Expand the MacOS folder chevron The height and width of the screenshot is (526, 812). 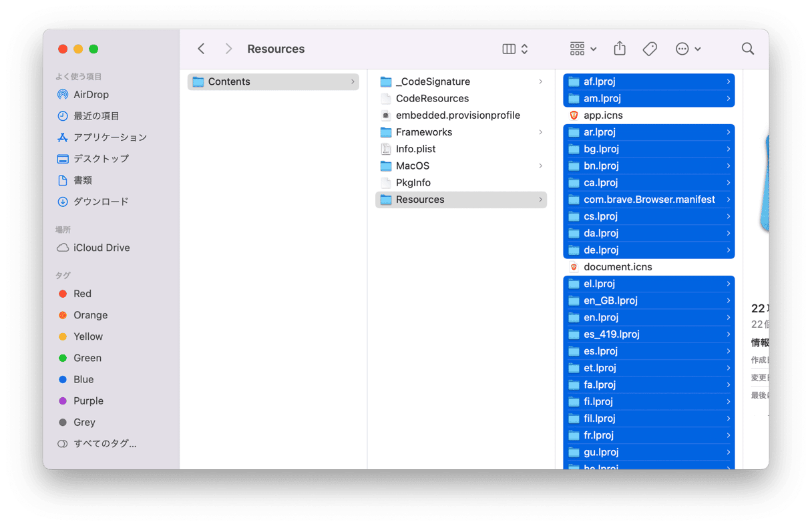point(540,166)
